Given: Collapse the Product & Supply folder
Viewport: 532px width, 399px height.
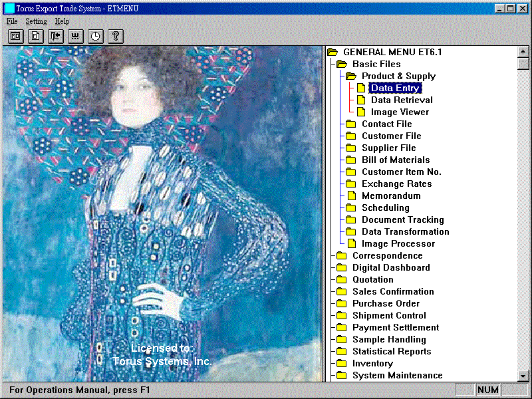Looking at the screenshot, I should [x=351, y=76].
